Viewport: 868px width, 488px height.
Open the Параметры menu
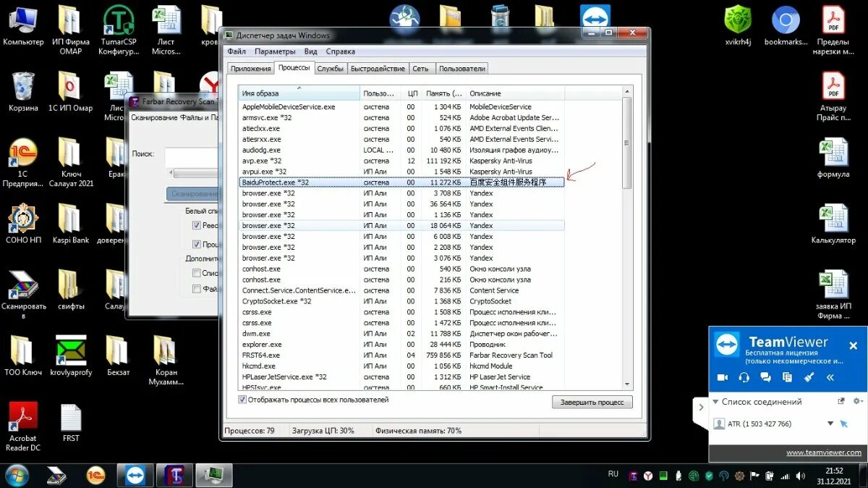click(275, 51)
